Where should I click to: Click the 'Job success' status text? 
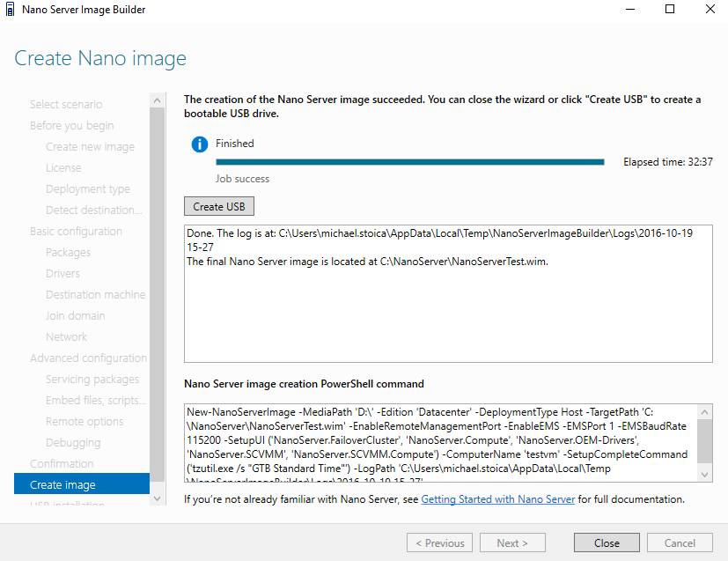coord(242,179)
